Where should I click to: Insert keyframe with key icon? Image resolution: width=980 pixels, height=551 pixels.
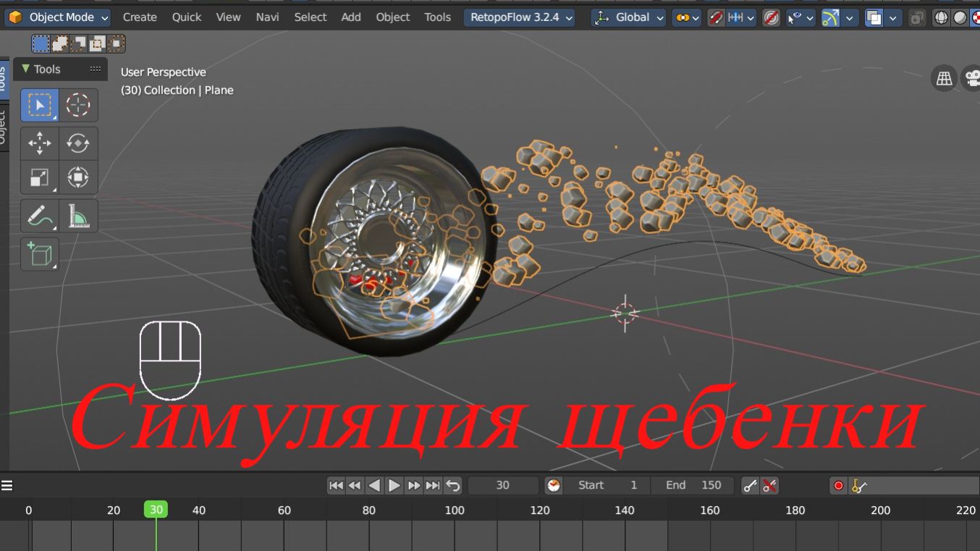[x=751, y=486]
